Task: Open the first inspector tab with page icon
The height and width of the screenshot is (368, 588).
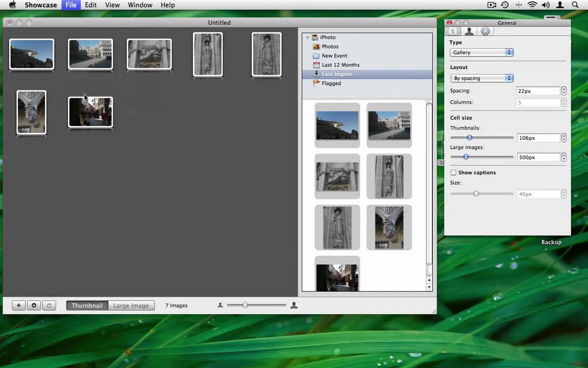Action: (453, 31)
